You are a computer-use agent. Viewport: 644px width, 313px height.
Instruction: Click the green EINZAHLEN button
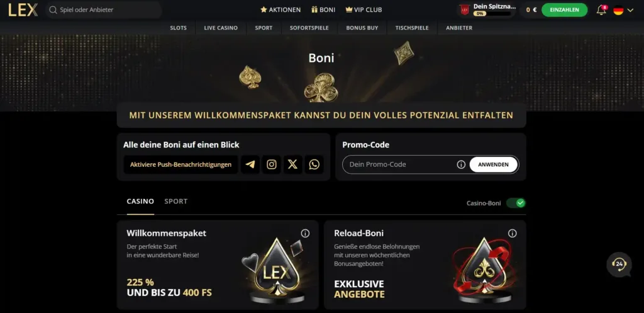point(564,10)
